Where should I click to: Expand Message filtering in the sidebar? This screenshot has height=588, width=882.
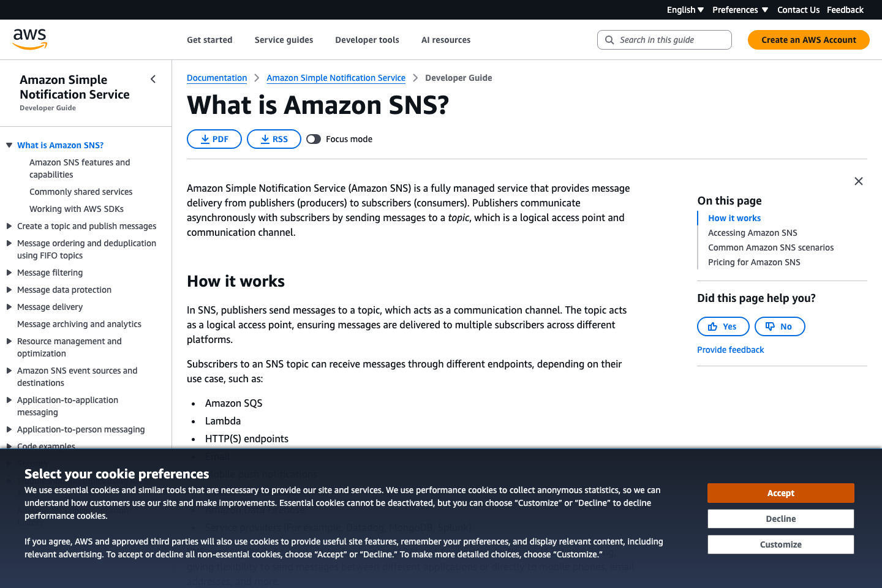pos(9,273)
